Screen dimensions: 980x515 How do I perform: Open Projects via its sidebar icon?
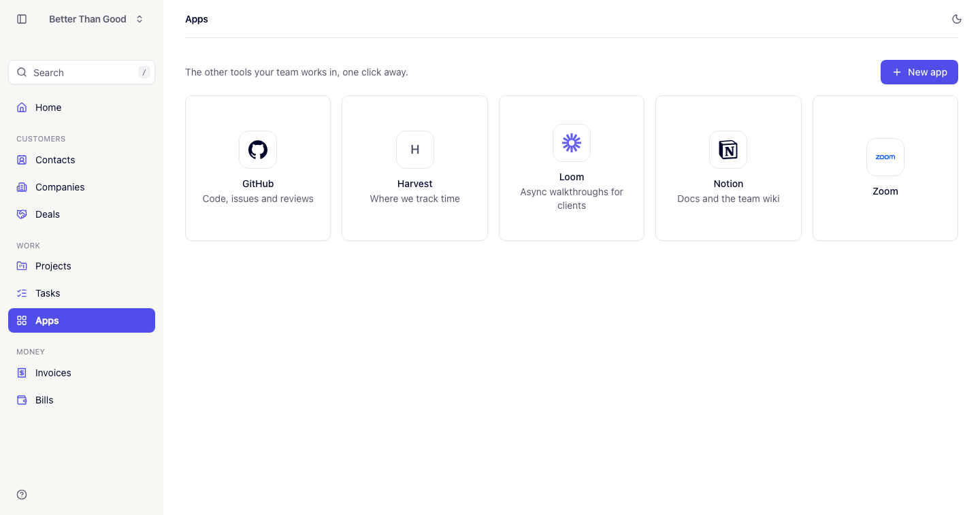[x=22, y=266]
